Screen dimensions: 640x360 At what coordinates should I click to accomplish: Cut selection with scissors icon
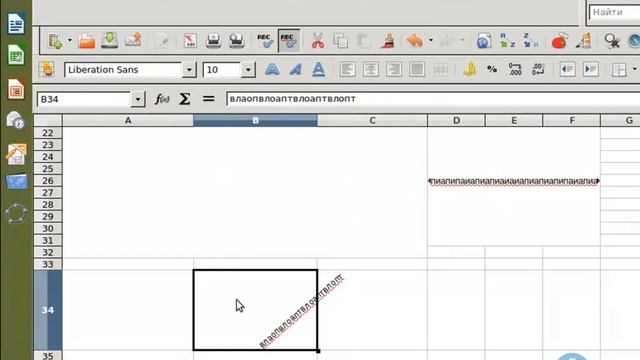coord(318,41)
